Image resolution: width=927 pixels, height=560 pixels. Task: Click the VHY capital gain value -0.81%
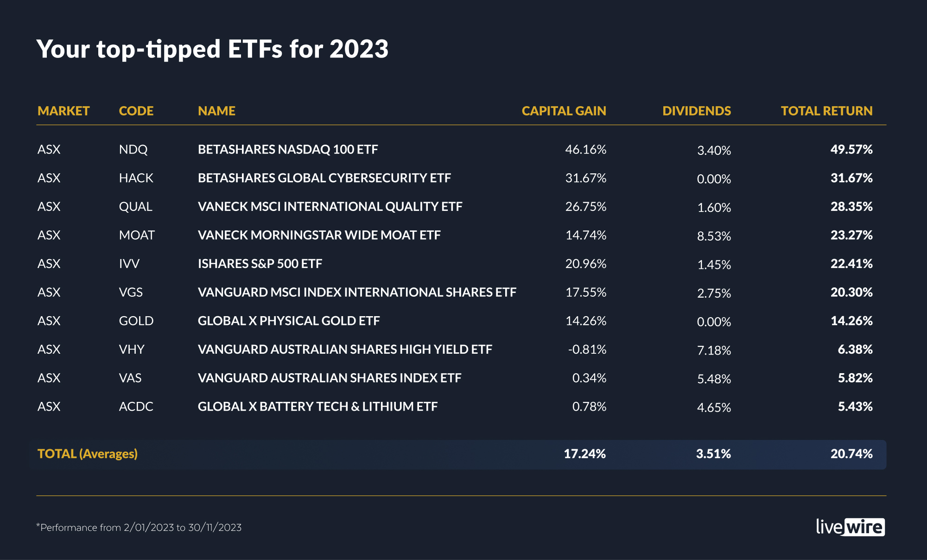(x=587, y=349)
